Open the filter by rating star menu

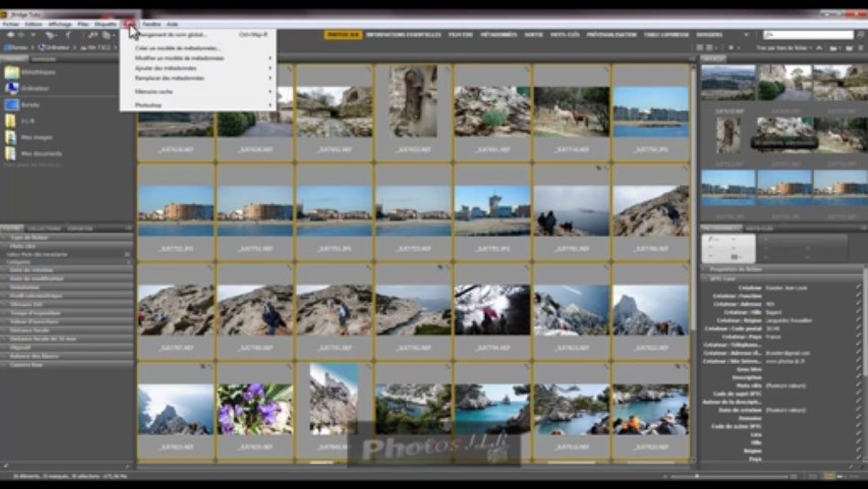[x=732, y=48]
